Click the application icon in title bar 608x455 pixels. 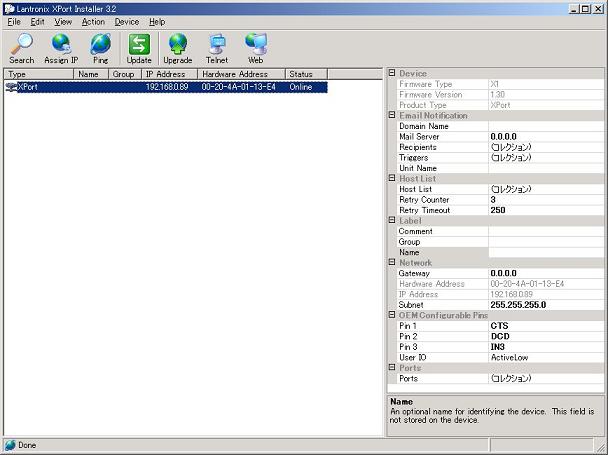tap(9, 9)
